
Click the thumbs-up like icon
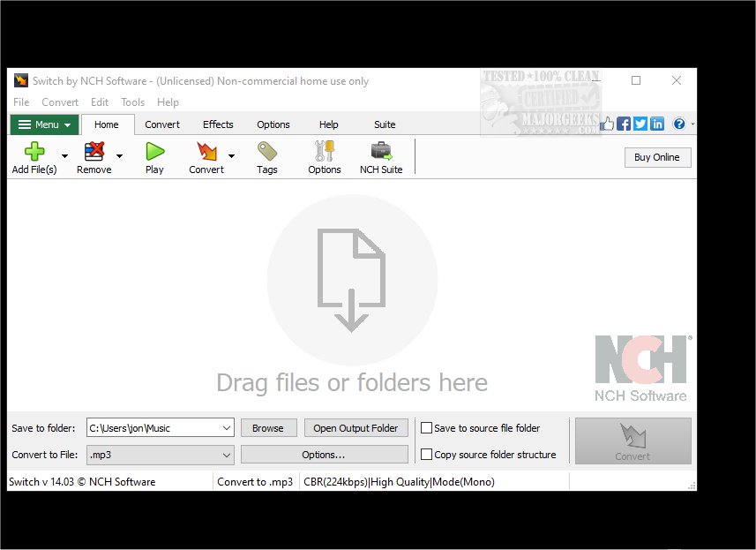tap(607, 124)
